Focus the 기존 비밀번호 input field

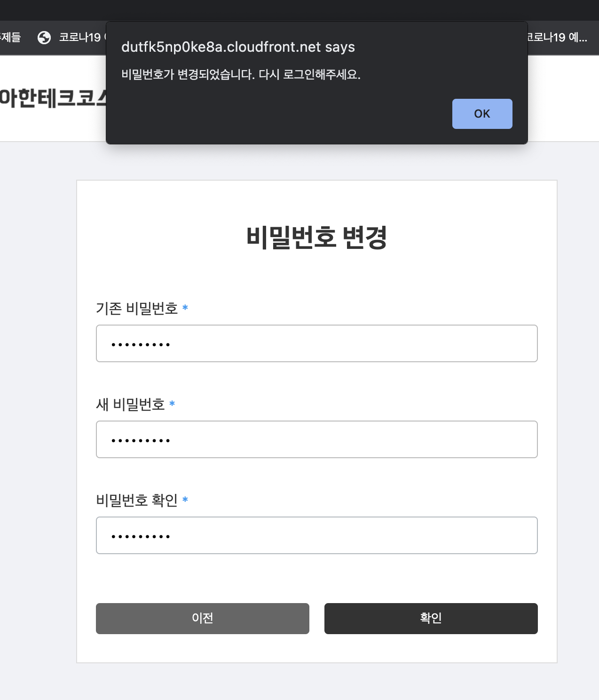tap(316, 343)
